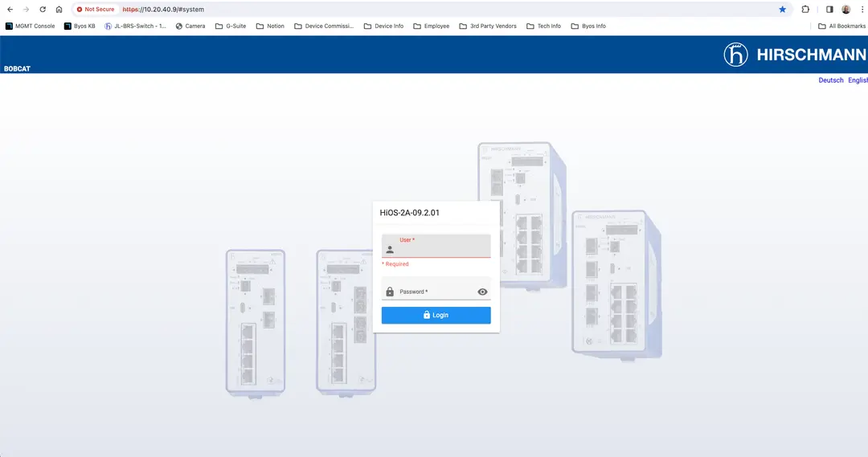Click the browser back arrow
This screenshot has height=457, width=868.
coord(10,10)
